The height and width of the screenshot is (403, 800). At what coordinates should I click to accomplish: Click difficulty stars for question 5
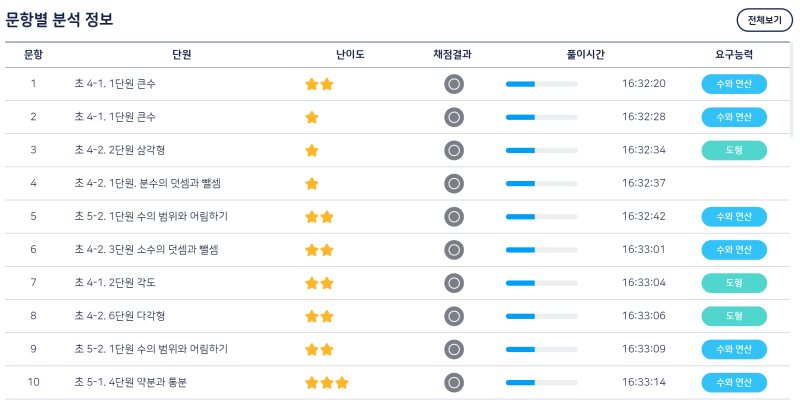click(x=319, y=217)
